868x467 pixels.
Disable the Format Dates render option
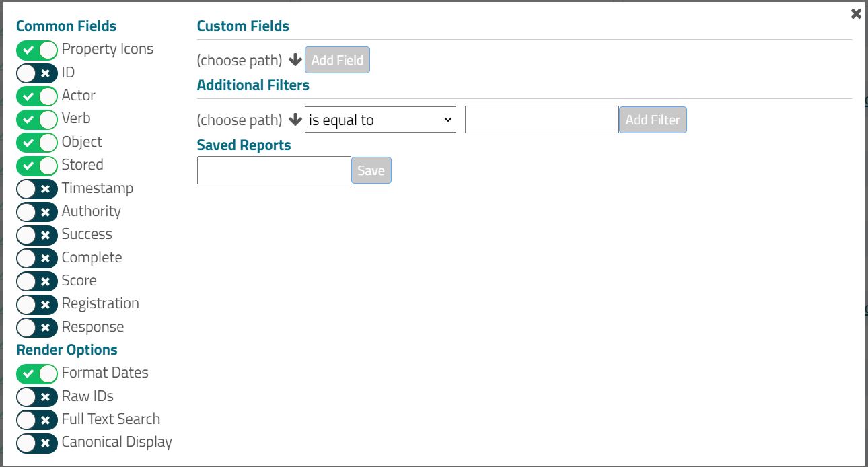click(37, 373)
